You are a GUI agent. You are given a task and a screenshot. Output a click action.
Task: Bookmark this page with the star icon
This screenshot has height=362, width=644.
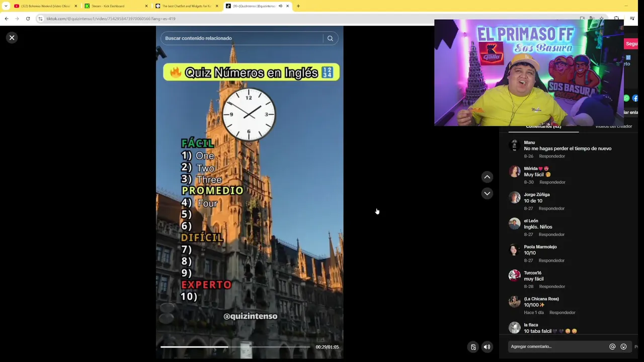[x=601, y=19]
